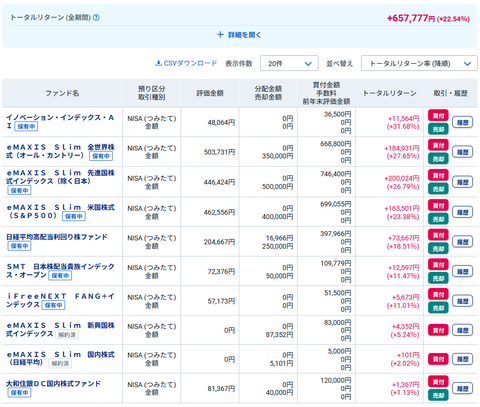Open eMAXIS Slim 米国株式 S&P500 fund link
This screenshot has width=480, height=407.
[60, 211]
